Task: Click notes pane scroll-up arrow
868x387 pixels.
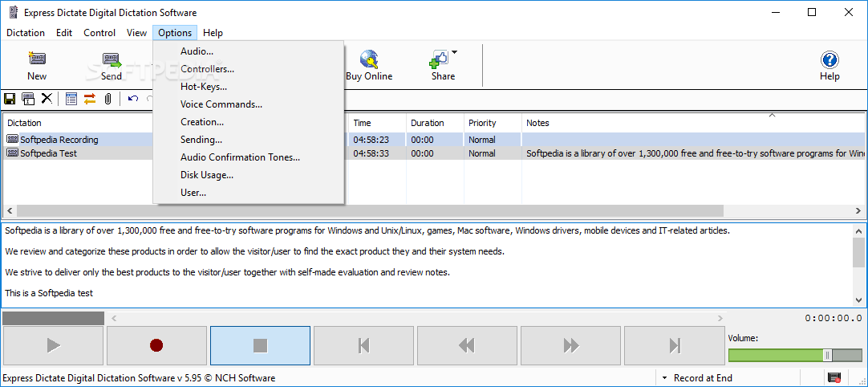Action: click(x=858, y=230)
